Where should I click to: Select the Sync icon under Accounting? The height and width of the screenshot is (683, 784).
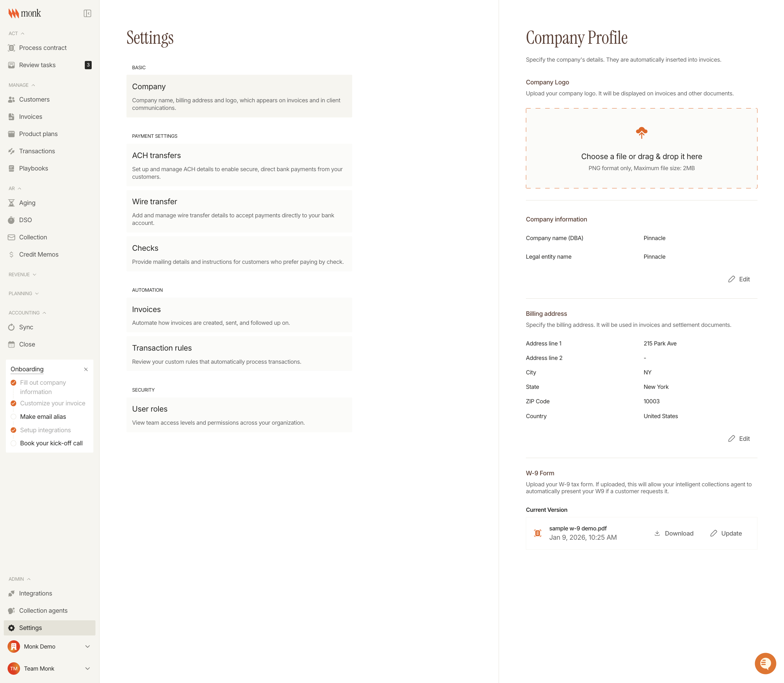coord(12,327)
